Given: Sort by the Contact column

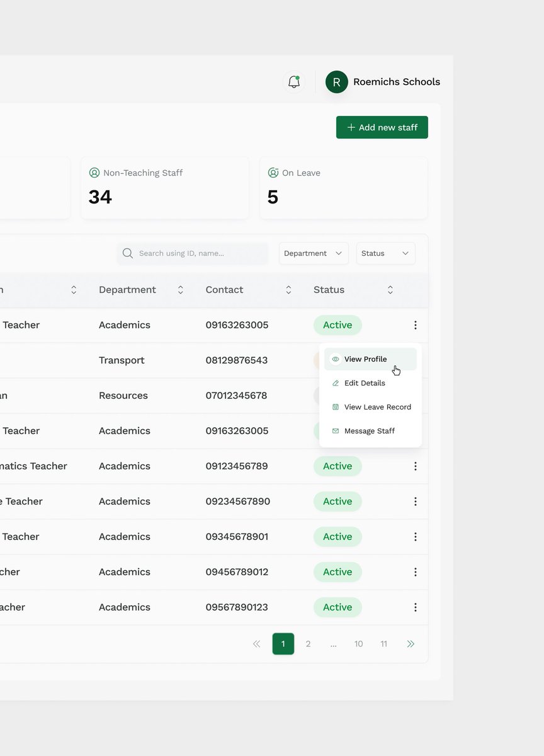Looking at the screenshot, I should coord(288,290).
